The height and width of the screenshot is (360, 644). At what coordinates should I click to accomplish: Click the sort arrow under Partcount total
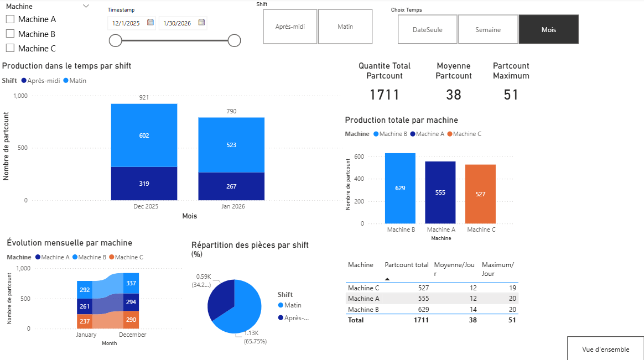click(x=387, y=279)
